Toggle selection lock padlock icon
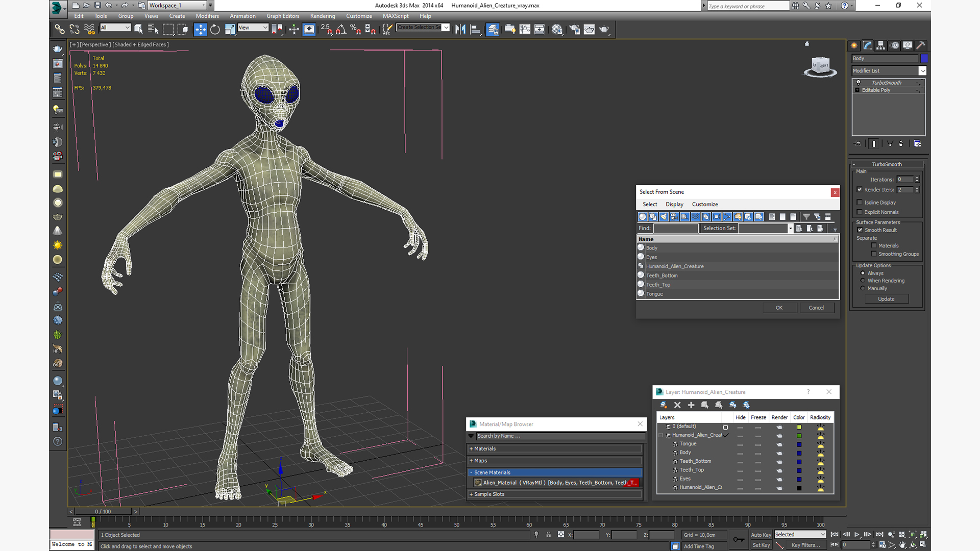The width and height of the screenshot is (980, 551). pos(548,535)
